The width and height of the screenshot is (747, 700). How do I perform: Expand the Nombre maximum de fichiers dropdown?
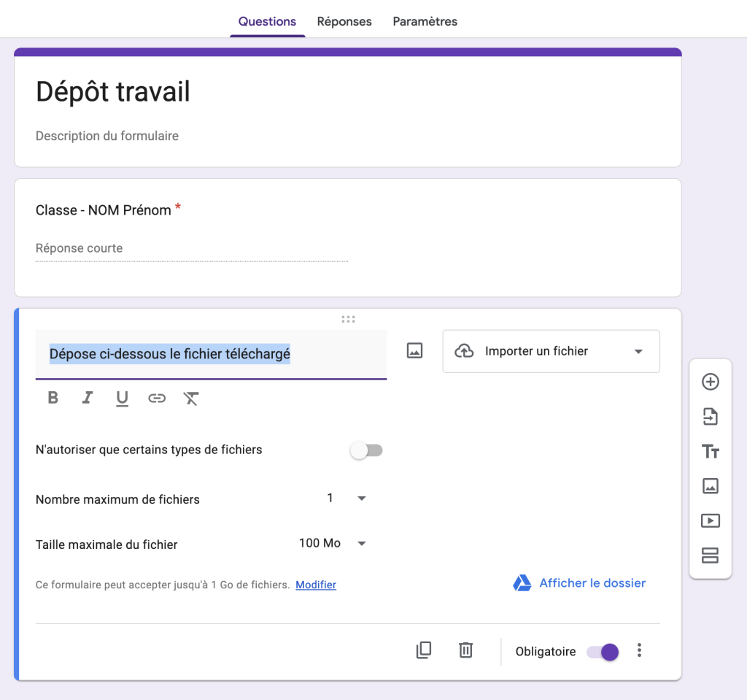[x=347, y=499]
